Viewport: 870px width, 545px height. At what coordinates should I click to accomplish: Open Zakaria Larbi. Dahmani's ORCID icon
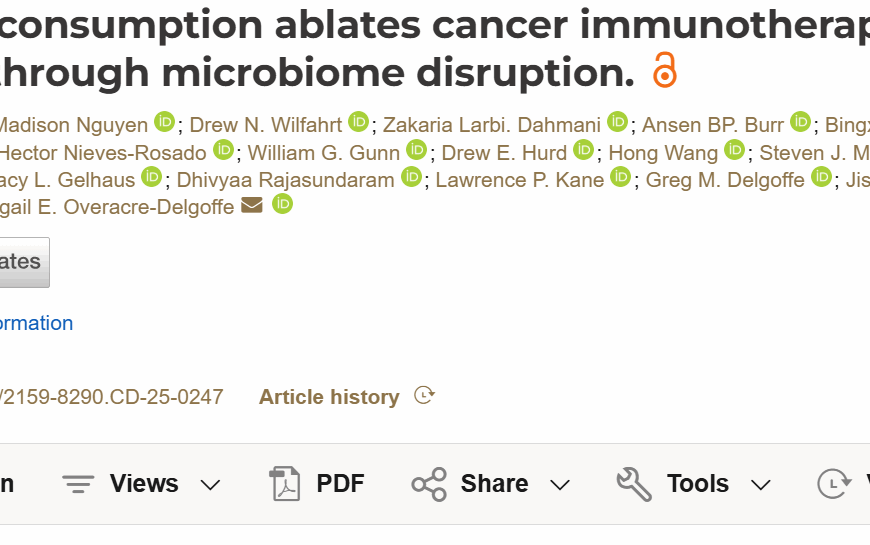tap(617, 122)
